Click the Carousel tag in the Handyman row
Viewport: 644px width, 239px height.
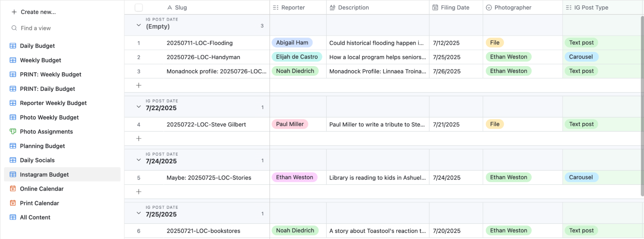[581, 57]
